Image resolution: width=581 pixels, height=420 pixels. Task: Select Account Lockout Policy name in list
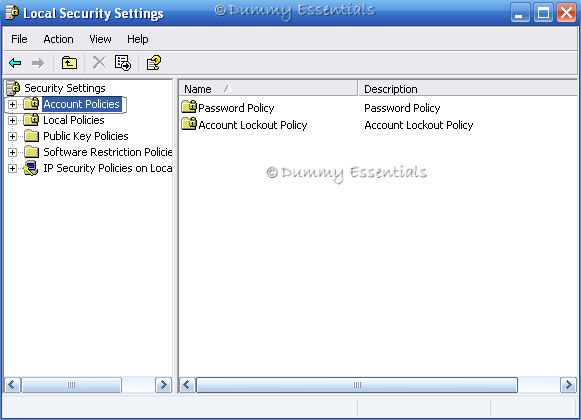[253, 125]
